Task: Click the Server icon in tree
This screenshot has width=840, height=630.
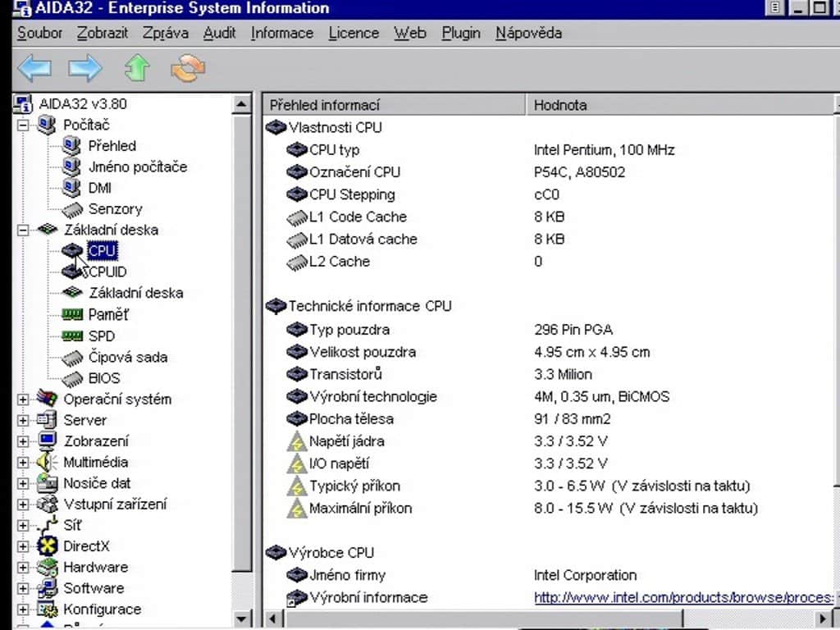Action: [x=47, y=419]
